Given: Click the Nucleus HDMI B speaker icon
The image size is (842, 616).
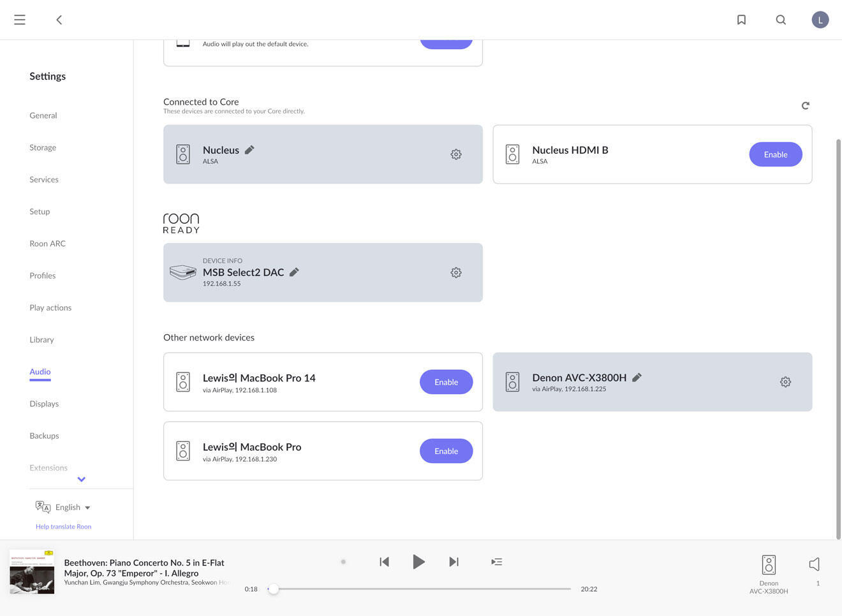Looking at the screenshot, I should (513, 154).
